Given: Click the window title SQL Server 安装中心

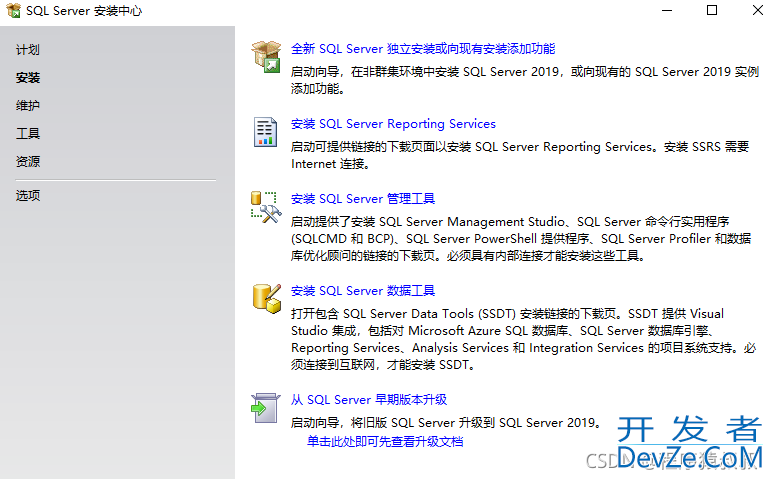Looking at the screenshot, I should pyautogui.click(x=84, y=10).
